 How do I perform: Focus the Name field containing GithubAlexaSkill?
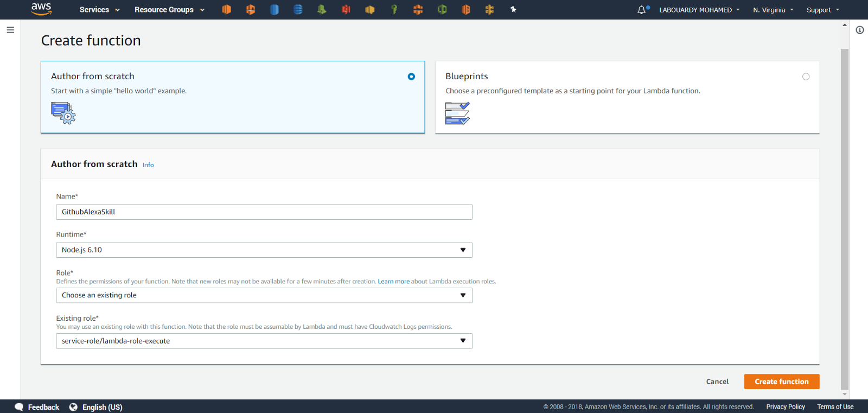(264, 212)
